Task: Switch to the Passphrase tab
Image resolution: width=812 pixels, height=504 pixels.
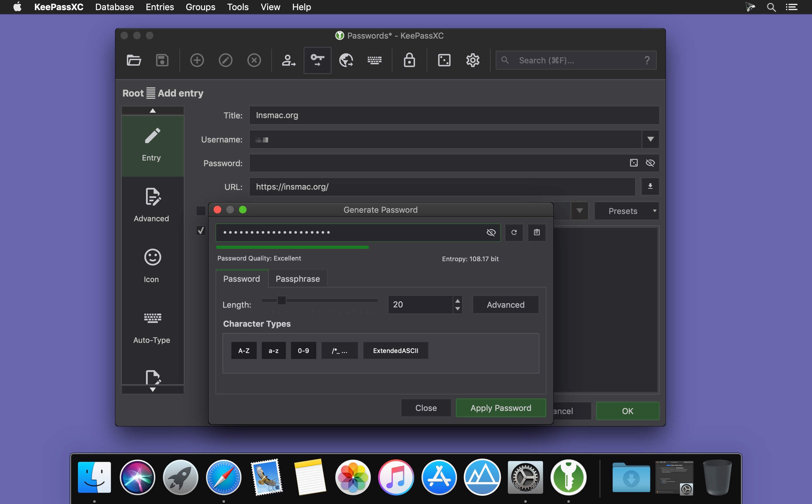Action: (x=298, y=279)
